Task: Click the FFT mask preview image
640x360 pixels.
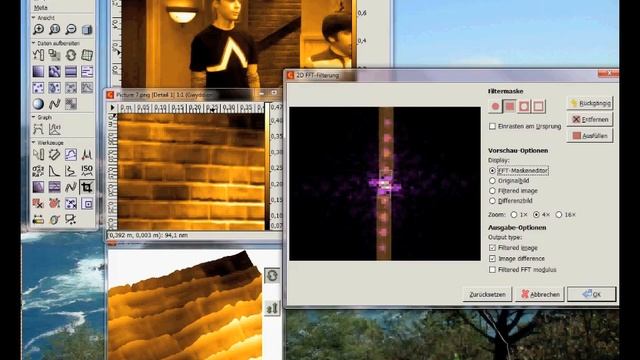Action: (x=385, y=184)
